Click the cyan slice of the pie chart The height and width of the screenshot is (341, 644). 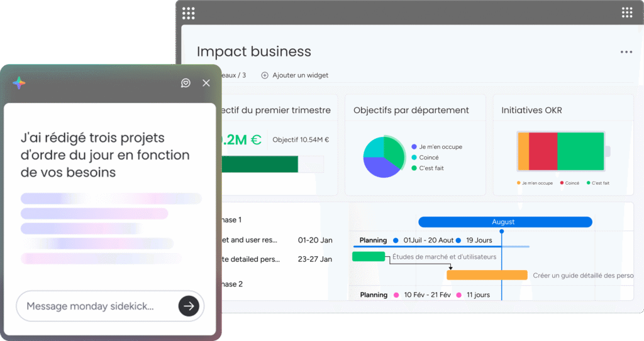click(374, 148)
